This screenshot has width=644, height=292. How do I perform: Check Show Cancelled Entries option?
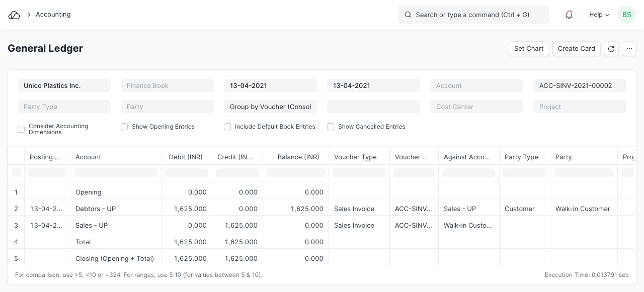(x=331, y=127)
